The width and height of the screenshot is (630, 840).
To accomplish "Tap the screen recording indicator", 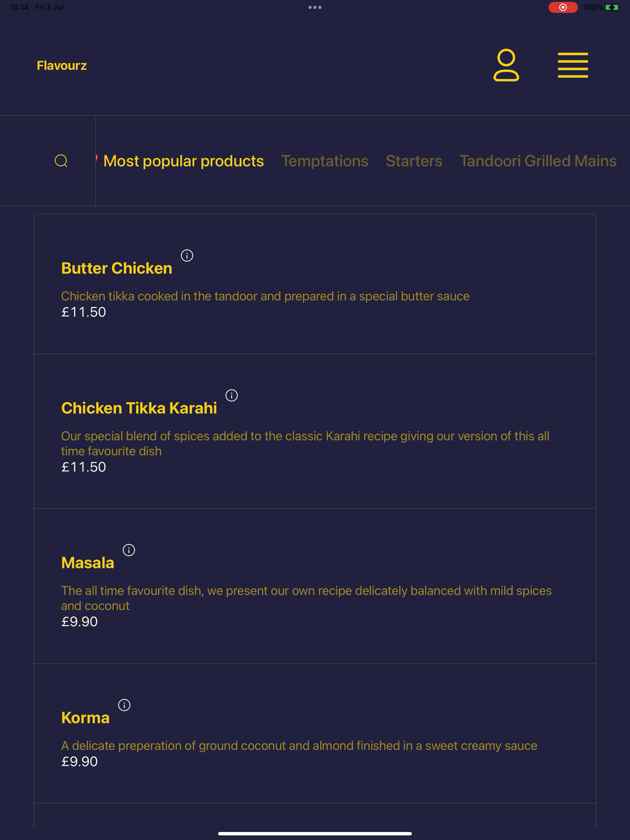I will click(x=563, y=7).
